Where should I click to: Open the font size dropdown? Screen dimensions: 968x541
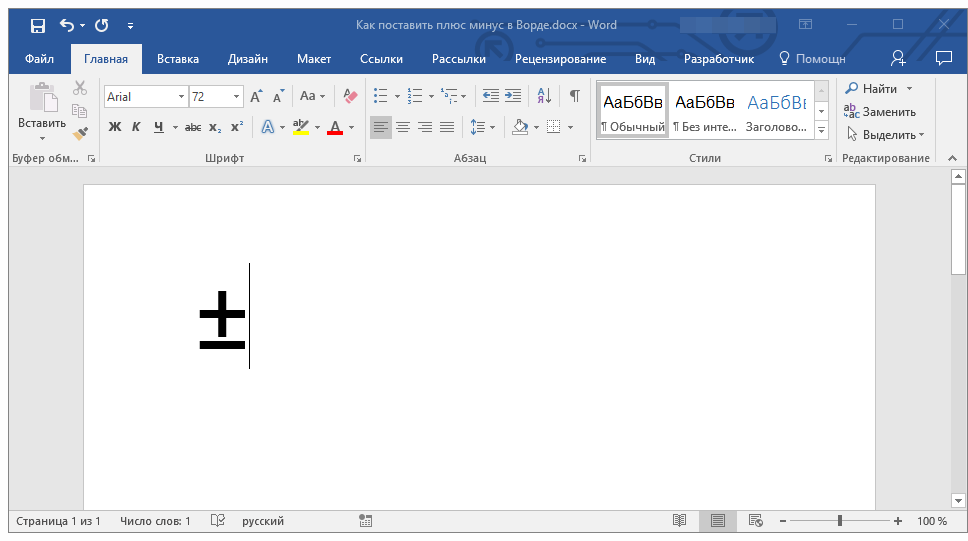237,97
